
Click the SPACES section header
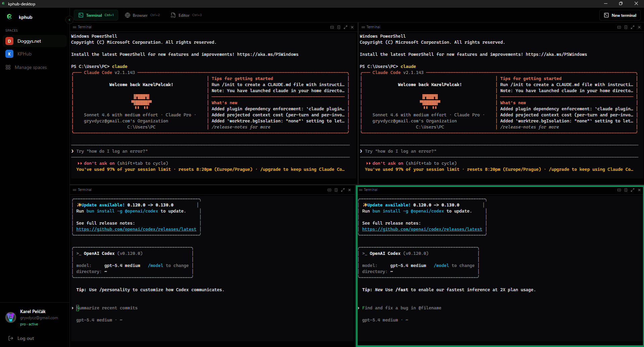(x=11, y=30)
